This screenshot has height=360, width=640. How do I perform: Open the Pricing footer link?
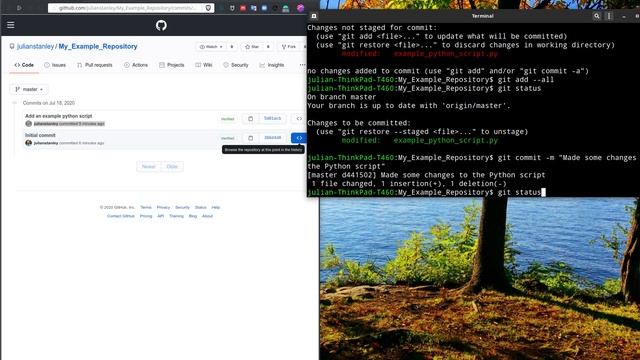tap(146, 216)
